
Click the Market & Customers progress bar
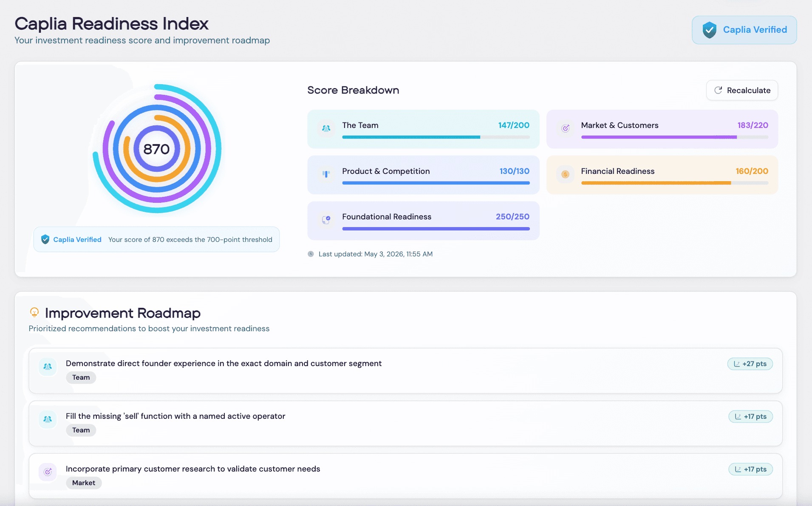coord(675,137)
